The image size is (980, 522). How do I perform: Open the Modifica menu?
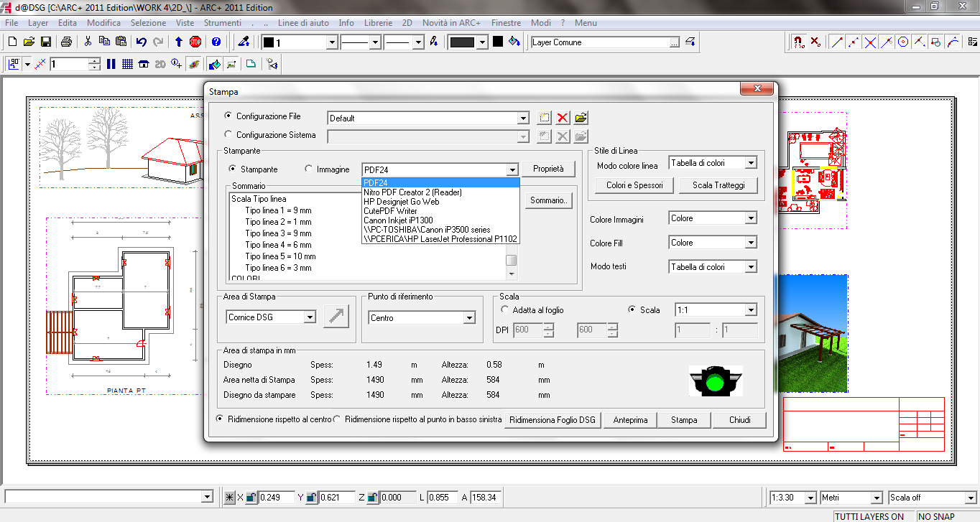(104, 23)
